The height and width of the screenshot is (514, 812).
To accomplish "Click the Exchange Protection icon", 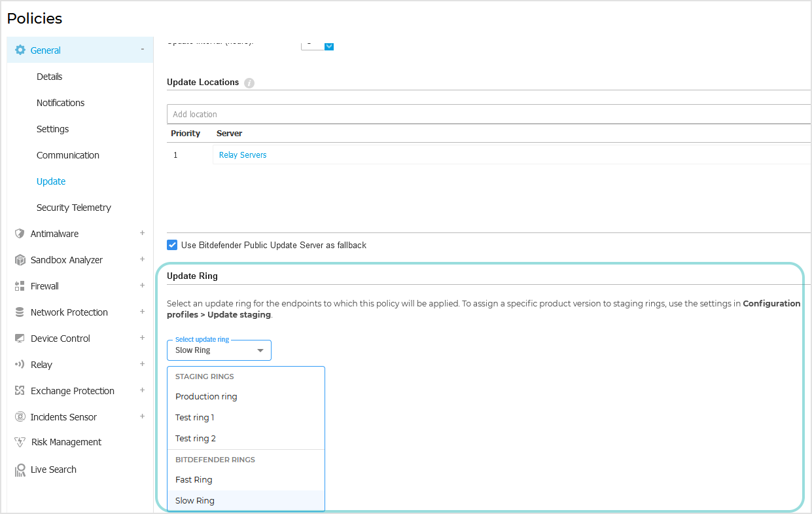I will (20, 390).
